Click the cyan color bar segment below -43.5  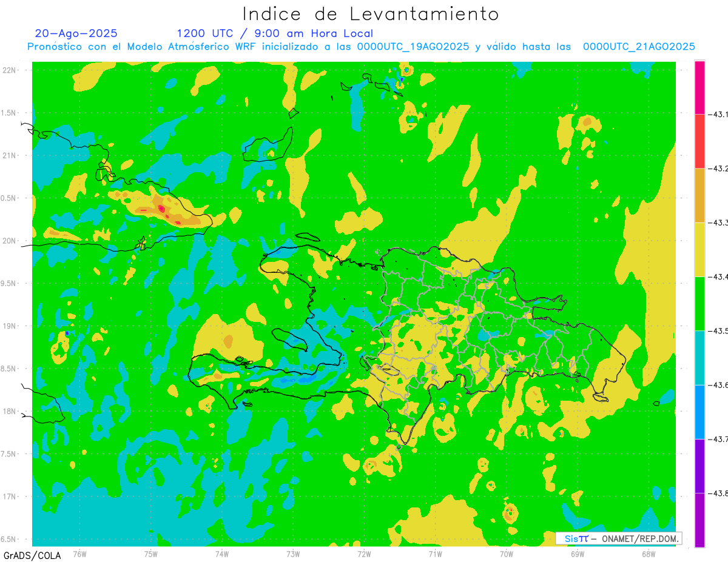point(699,358)
